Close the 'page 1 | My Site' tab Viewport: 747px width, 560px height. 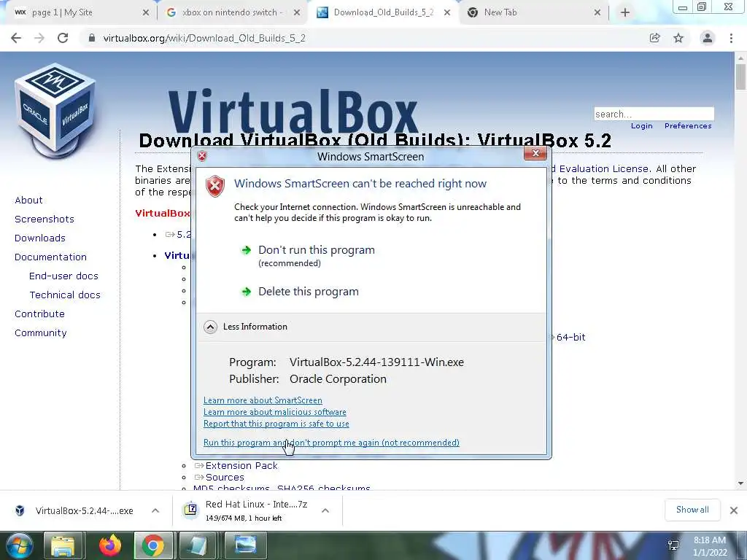coord(146,13)
